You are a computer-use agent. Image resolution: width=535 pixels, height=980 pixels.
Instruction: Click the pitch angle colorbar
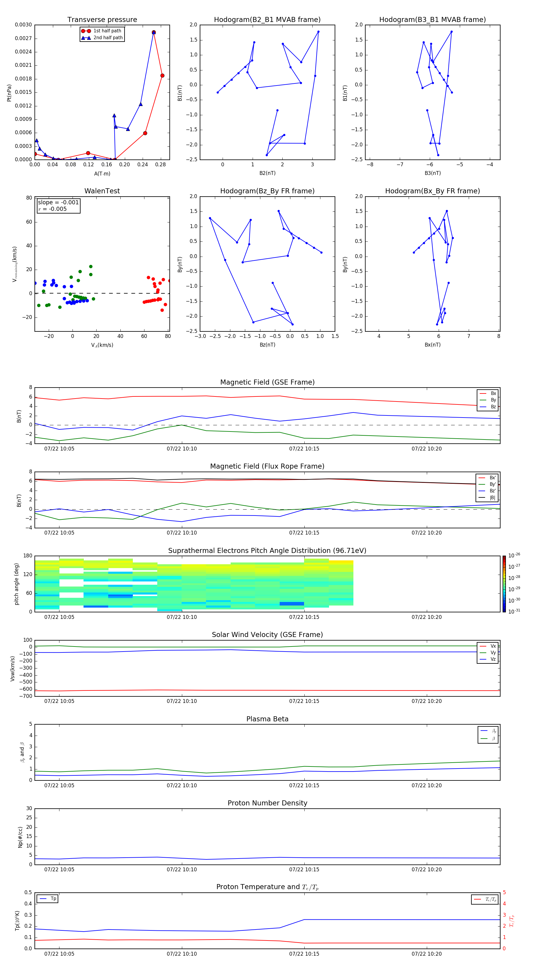[x=504, y=584]
